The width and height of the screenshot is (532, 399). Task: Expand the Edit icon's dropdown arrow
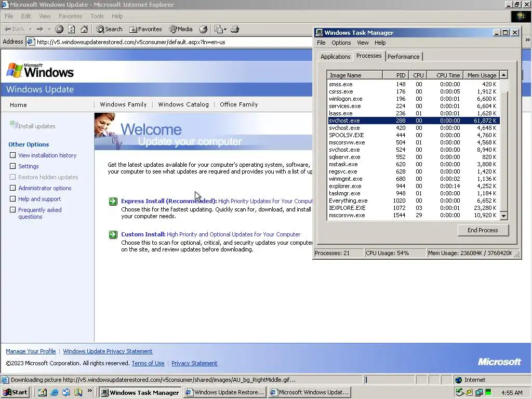click(x=225, y=30)
